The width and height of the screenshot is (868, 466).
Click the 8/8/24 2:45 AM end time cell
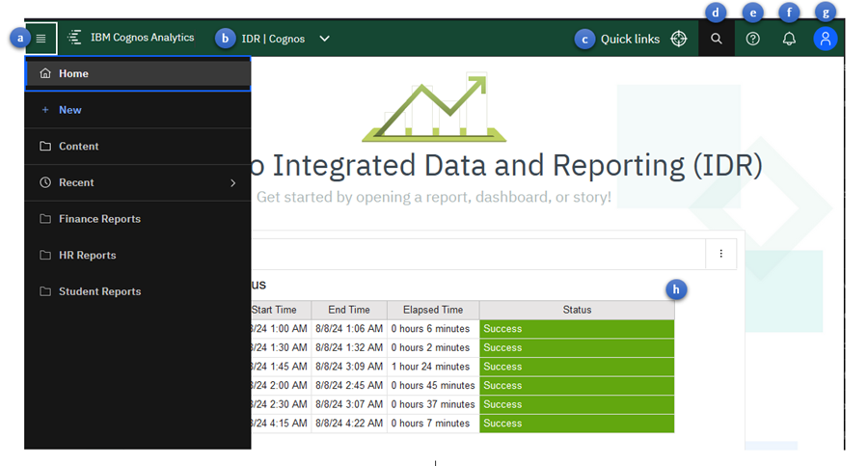(x=349, y=385)
